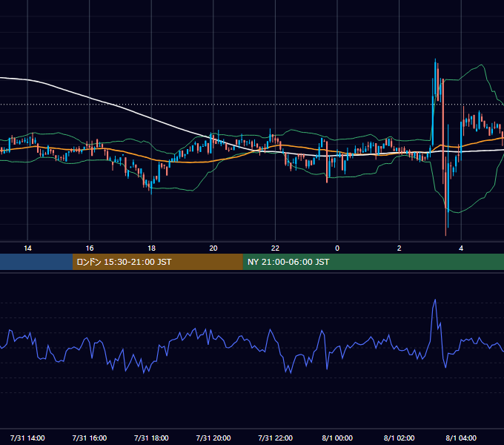Click the oscillator peak after 8/1 02:00
The width and height of the screenshot is (504, 445).
[435, 300]
